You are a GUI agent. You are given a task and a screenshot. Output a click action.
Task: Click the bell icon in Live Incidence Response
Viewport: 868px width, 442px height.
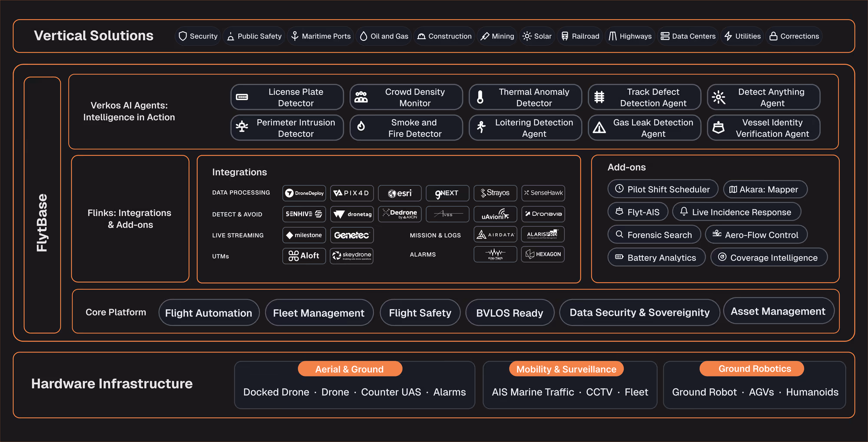[x=684, y=211]
